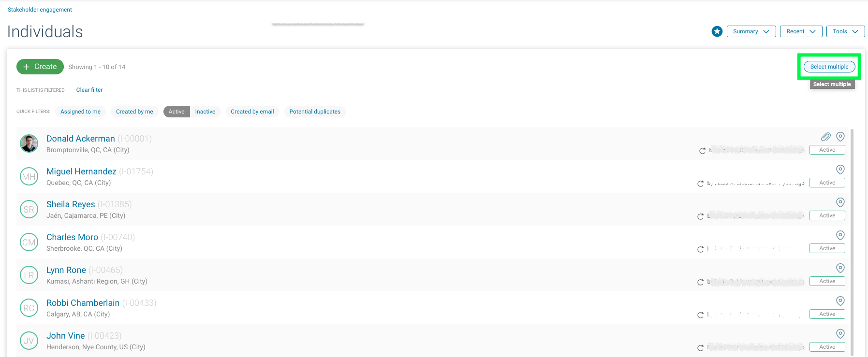
Task: Open the Recent dropdown menu
Action: pos(801,31)
